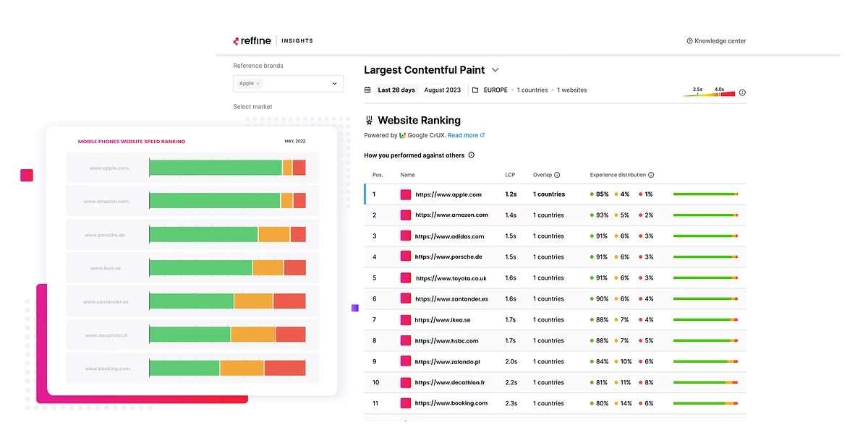Click 'www.decathlon.fr' label in speed ranking card
The image size is (868, 448).
coord(107,335)
